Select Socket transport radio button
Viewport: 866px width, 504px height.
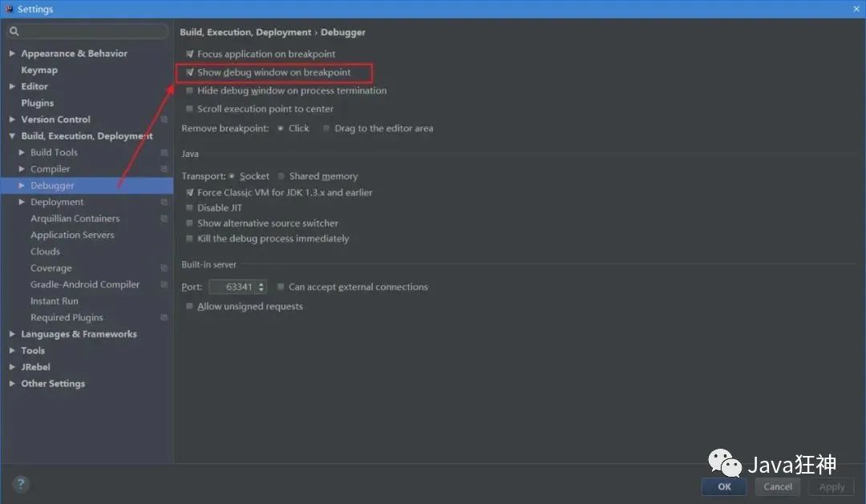pyautogui.click(x=232, y=176)
